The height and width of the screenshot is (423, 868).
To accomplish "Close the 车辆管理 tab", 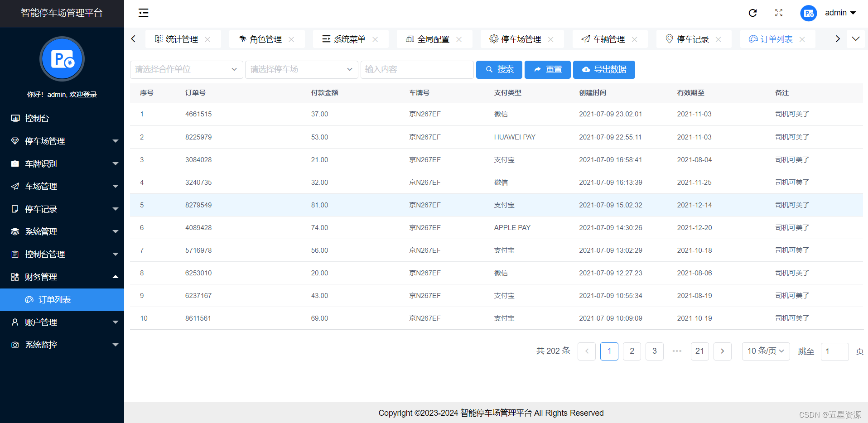I will [x=634, y=39].
